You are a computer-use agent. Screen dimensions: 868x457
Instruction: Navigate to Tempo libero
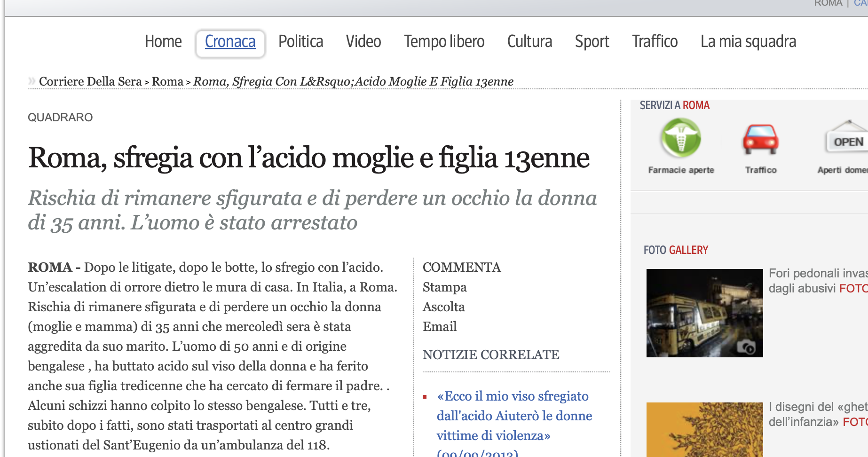coord(444,42)
